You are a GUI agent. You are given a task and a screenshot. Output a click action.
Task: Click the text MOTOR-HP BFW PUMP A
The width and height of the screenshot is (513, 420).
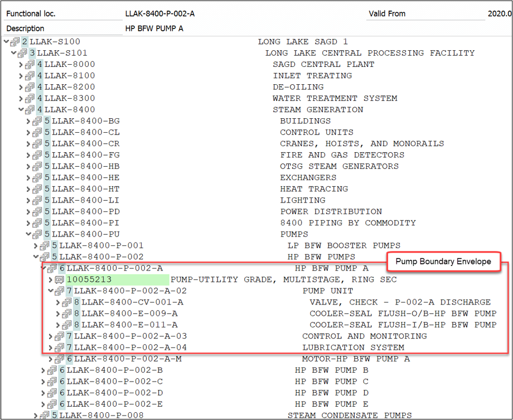click(x=356, y=359)
